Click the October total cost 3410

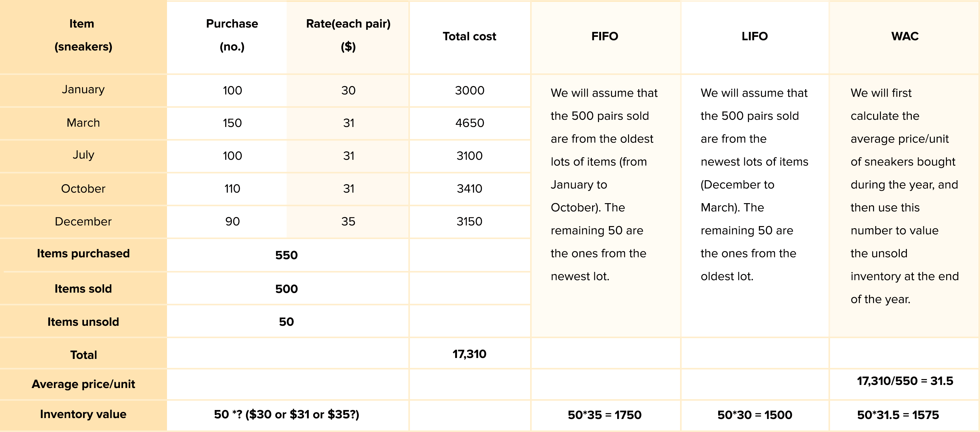[469, 189]
